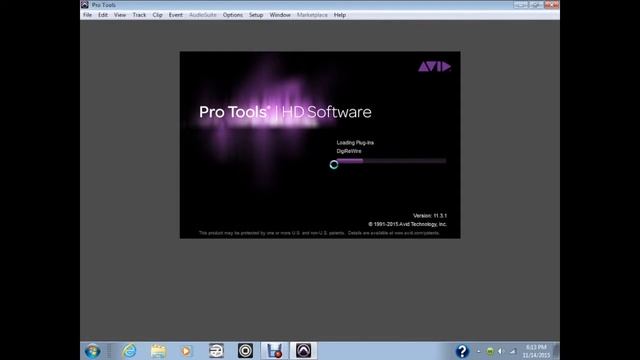Open the Setup menu
Viewport: 640px width, 360px height.
(x=256, y=15)
